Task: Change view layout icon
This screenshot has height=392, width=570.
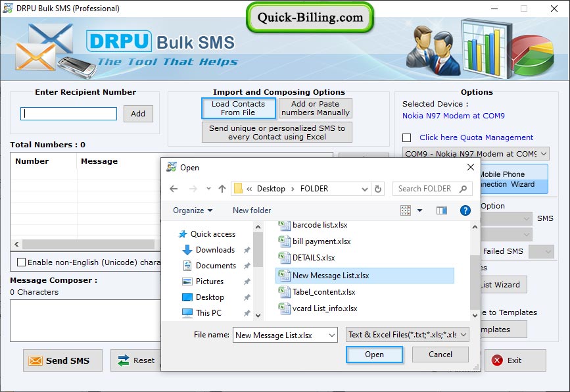Action: 406,210
